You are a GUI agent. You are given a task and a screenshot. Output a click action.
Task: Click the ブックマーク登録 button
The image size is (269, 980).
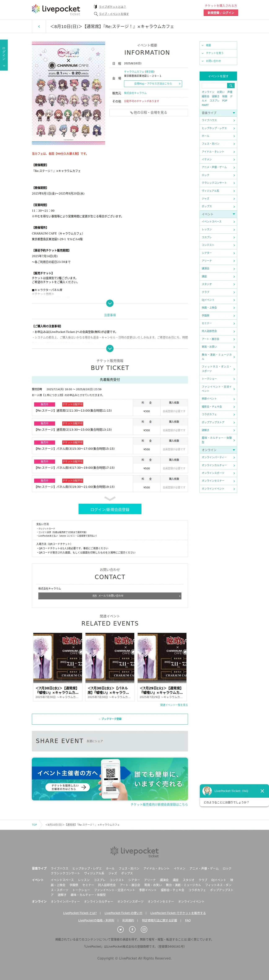(110, 719)
